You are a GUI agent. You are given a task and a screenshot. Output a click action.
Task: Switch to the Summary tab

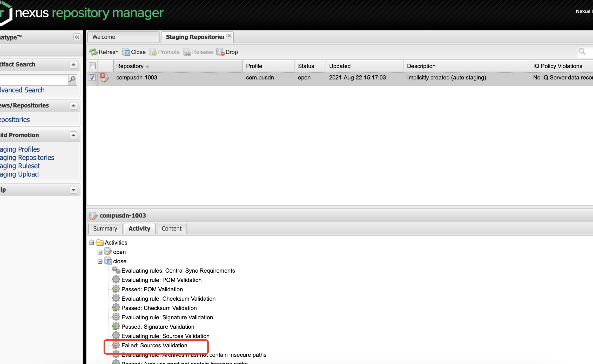tap(105, 228)
